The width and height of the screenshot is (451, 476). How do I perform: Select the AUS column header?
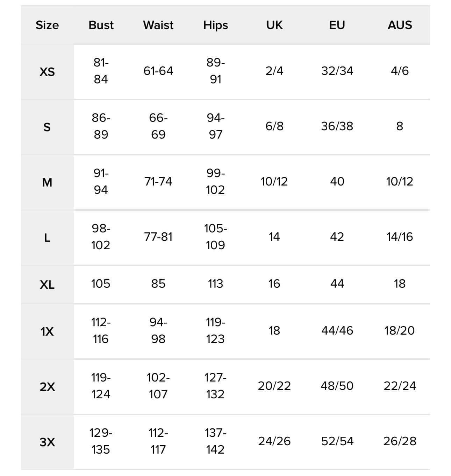click(400, 25)
